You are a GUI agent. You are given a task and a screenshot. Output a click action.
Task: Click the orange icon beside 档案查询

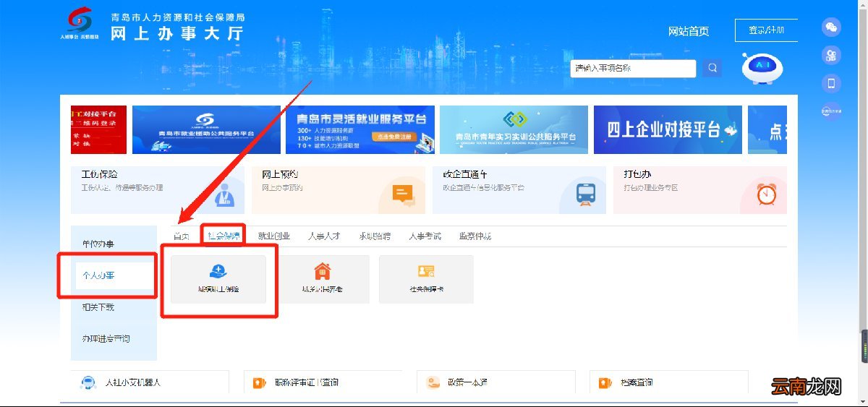605,382
